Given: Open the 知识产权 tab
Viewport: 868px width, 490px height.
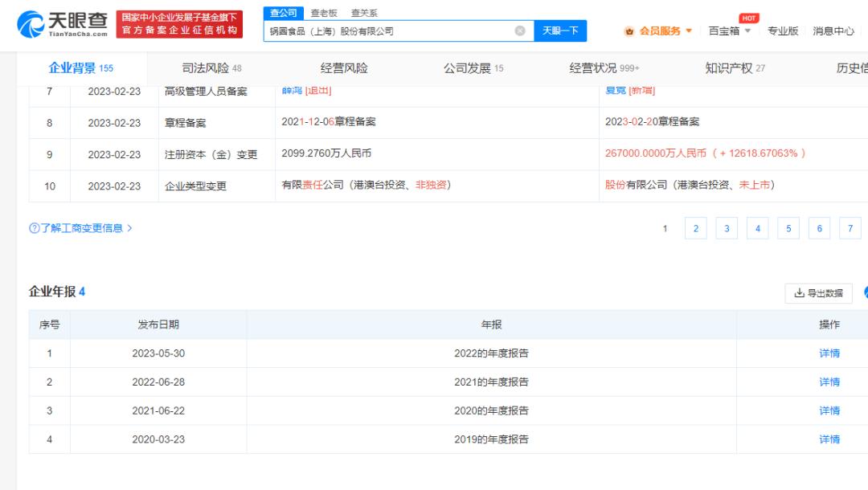Looking at the screenshot, I should pyautogui.click(x=735, y=68).
